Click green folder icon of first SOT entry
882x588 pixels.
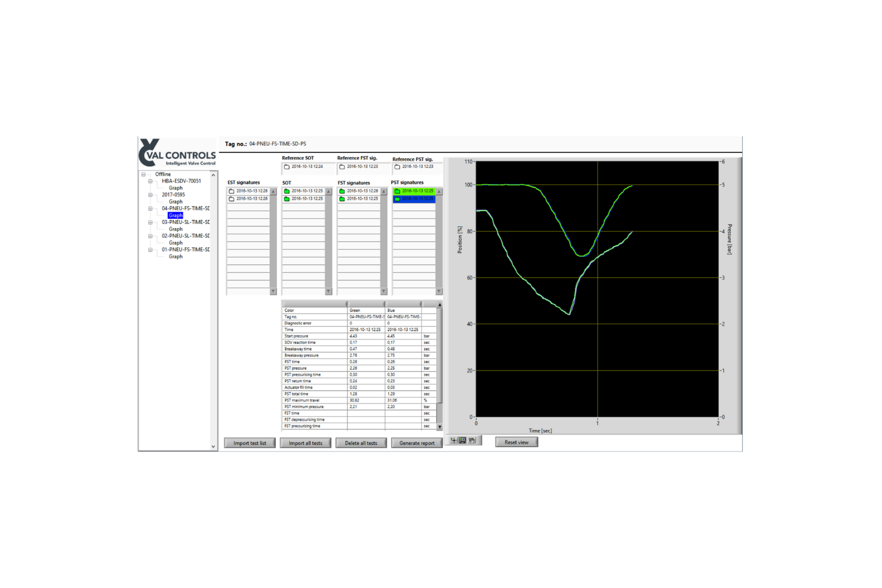287,191
